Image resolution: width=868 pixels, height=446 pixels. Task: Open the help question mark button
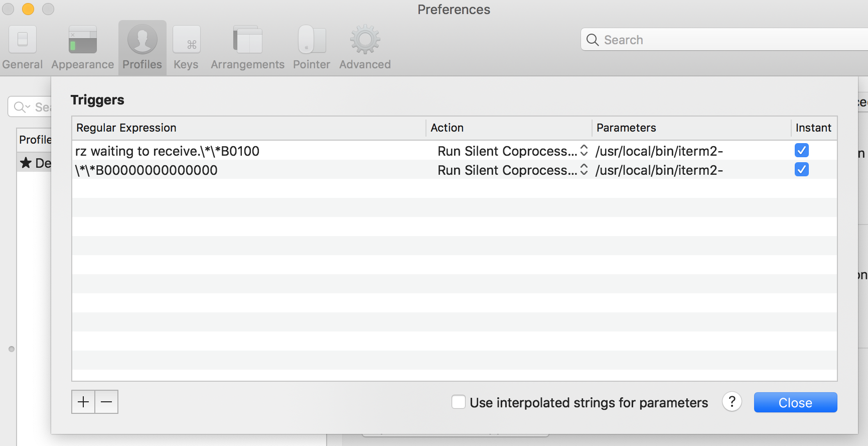click(732, 402)
